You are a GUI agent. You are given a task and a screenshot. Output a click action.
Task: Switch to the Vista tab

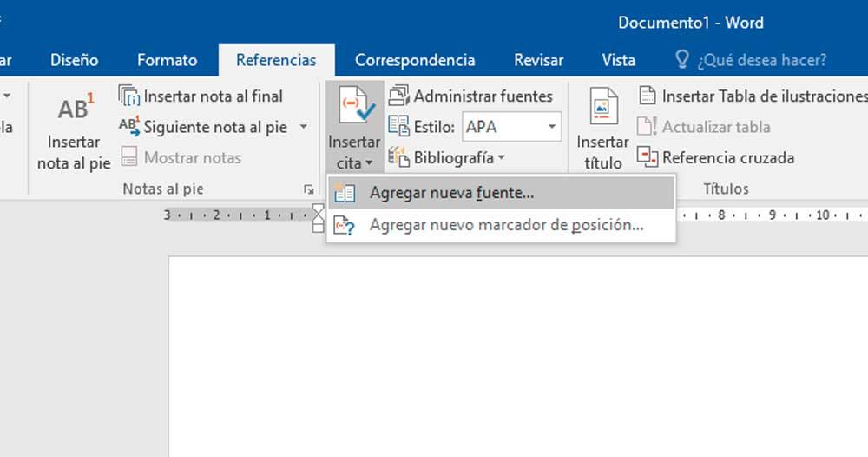coord(618,60)
